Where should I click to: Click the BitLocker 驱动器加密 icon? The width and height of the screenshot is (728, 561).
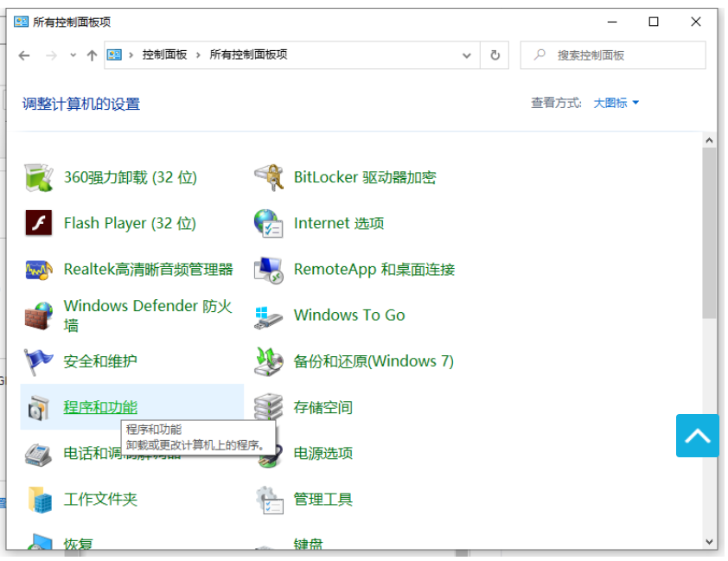(x=269, y=177)
